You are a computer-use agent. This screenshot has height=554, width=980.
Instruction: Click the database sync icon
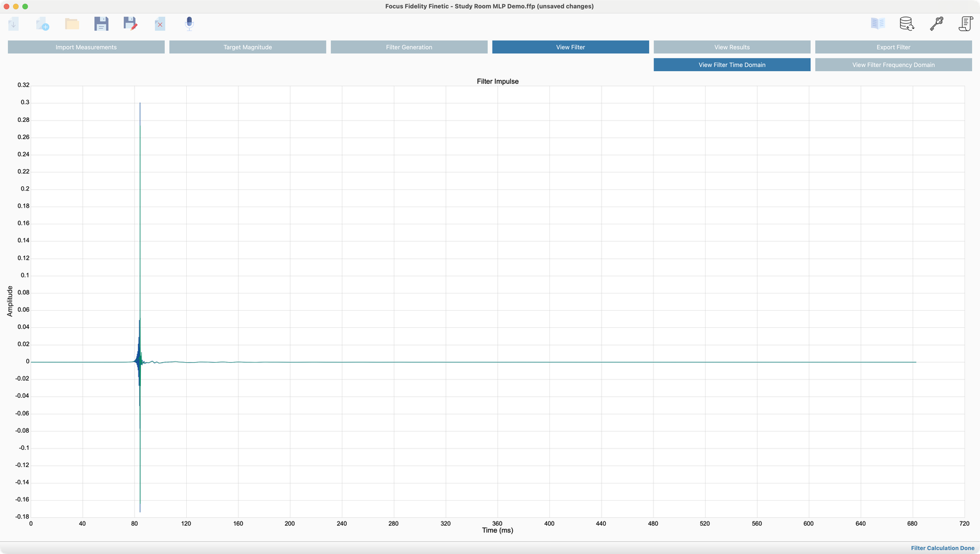[907, 24]
